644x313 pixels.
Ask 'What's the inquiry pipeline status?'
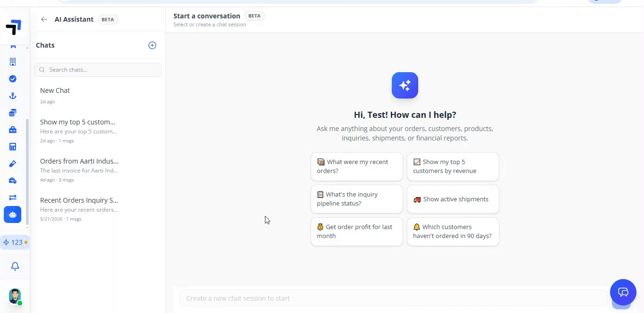click(357, 199)
